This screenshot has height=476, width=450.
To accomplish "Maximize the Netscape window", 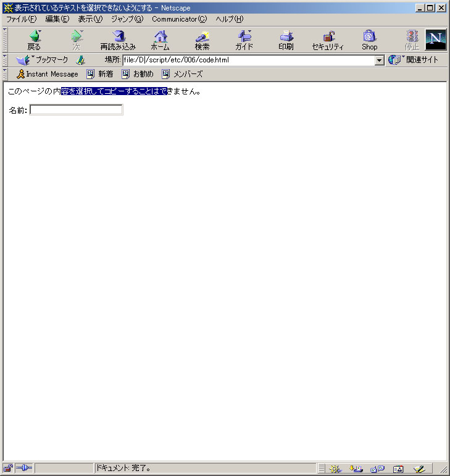I will [430, 7].
